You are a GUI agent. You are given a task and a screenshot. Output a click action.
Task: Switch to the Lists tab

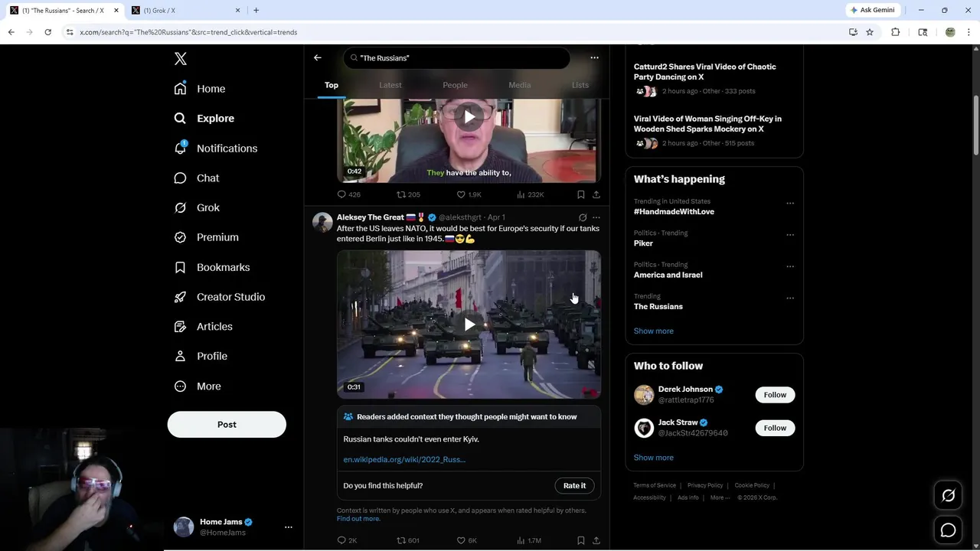580,85
